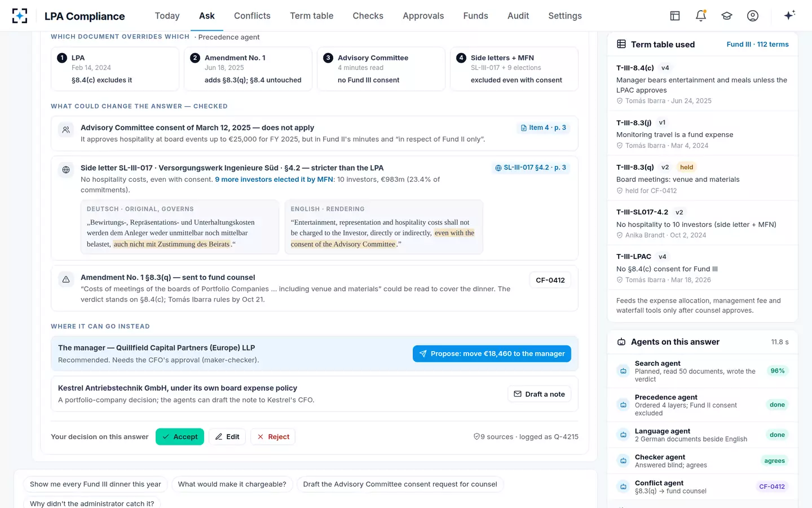Select the Side letters + MFN precedence card
The image size is (812, 508).
[514, 69]
